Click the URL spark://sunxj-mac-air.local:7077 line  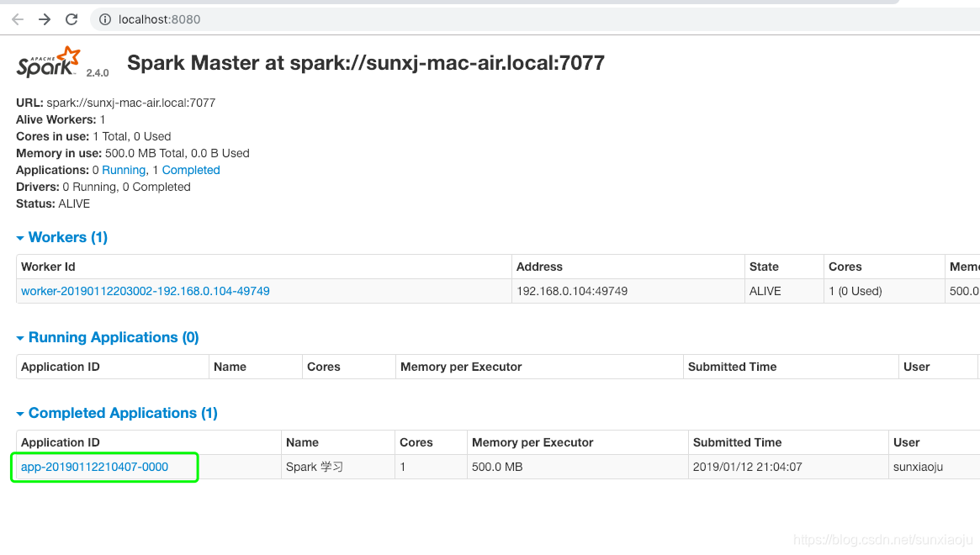115,103
